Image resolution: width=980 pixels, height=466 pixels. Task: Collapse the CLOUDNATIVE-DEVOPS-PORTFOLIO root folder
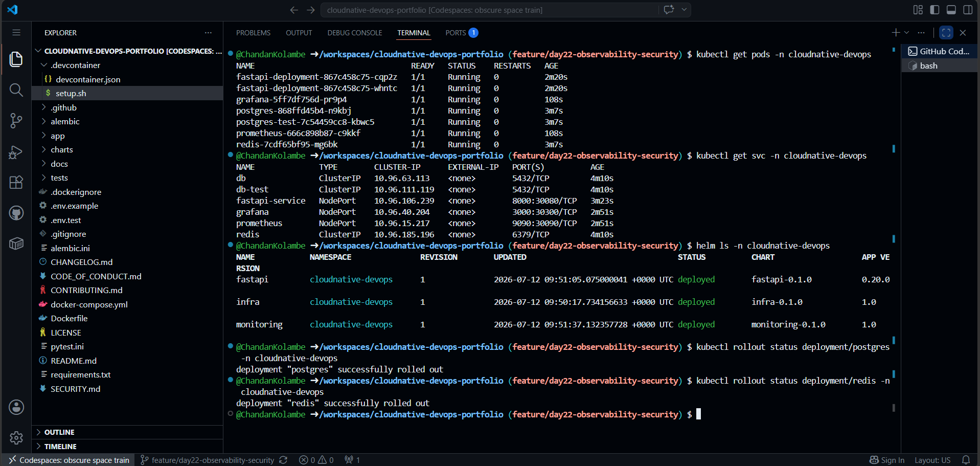(x=127, y=51)
